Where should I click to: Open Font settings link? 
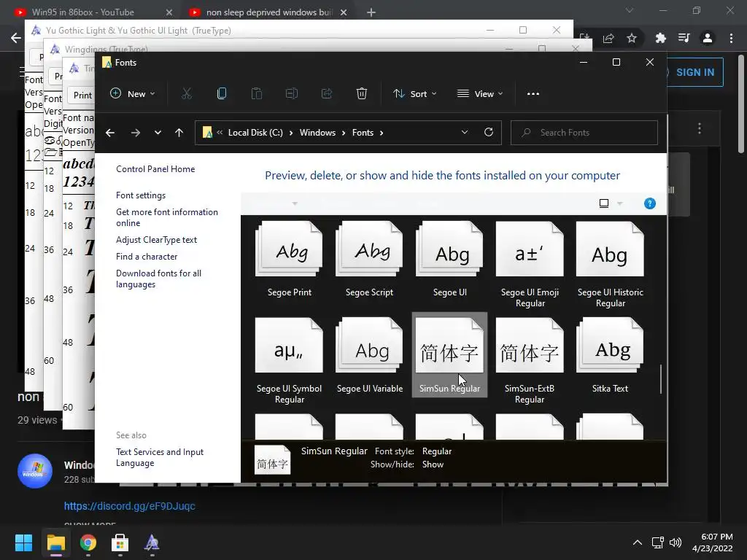click(141, 195)
